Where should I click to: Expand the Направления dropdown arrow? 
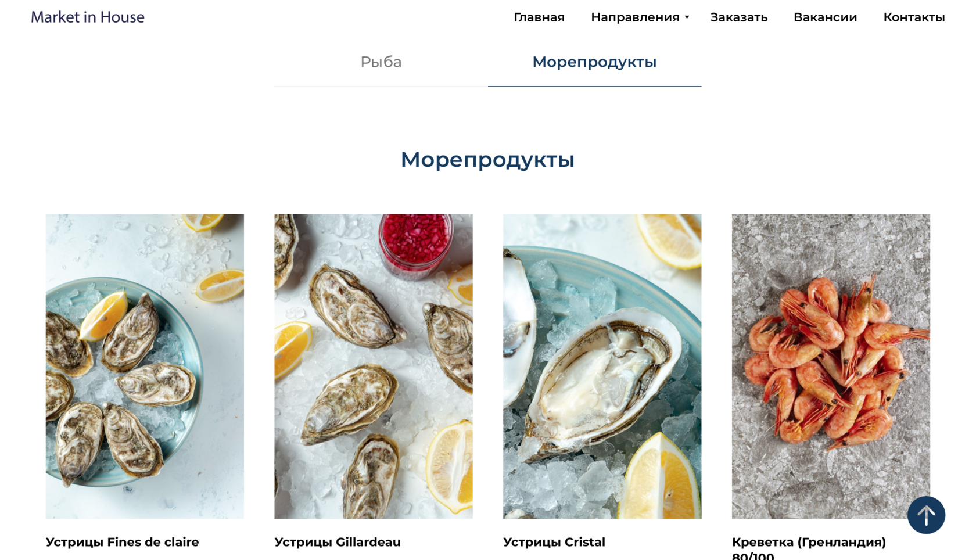687,17
